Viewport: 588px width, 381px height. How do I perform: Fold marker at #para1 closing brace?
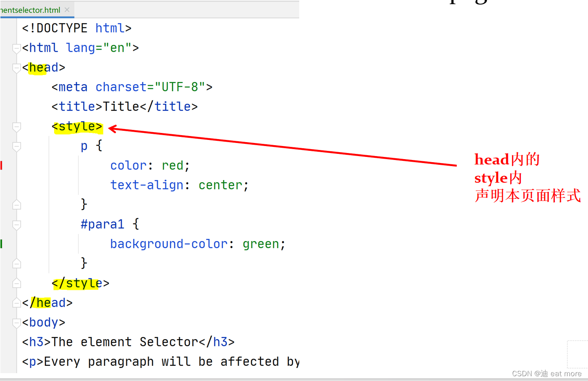(x=17, y=263)
